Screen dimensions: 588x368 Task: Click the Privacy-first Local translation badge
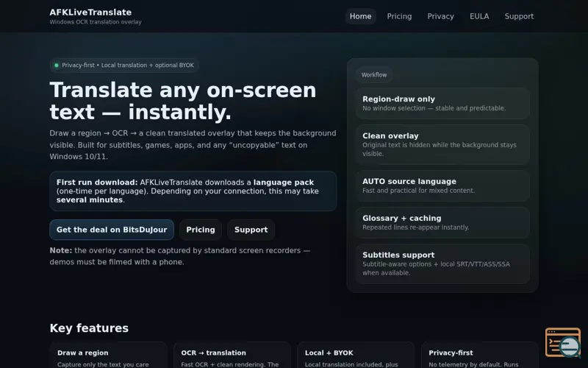coord(124,66)
